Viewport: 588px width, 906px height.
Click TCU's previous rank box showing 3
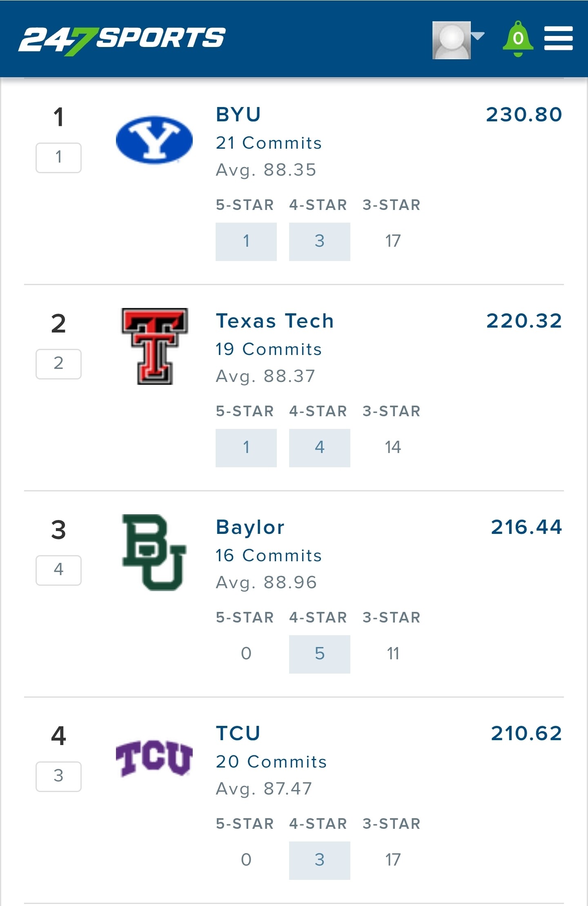coord(58,776)
